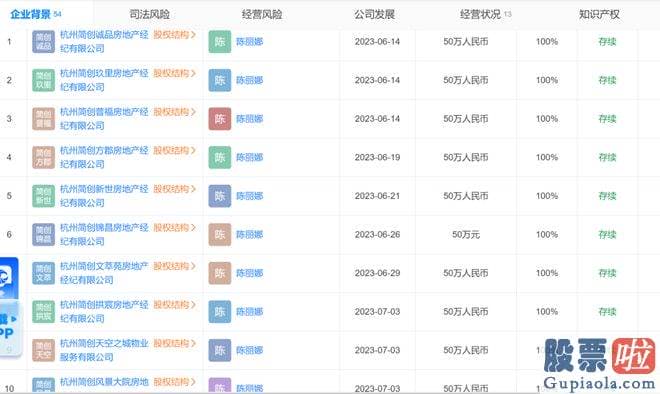660x394 pixels.
Task: Expand 股权结构 for 杭州简创文萃苑
Action: (174, 266)
